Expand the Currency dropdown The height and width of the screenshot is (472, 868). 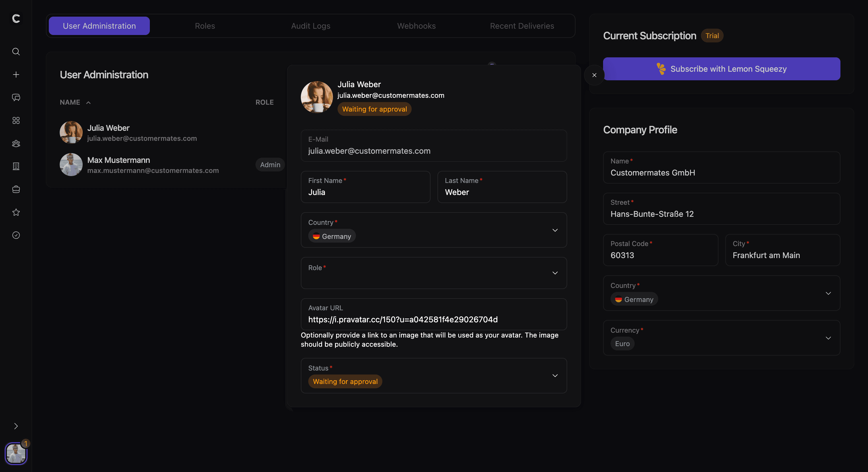point(721,338)
